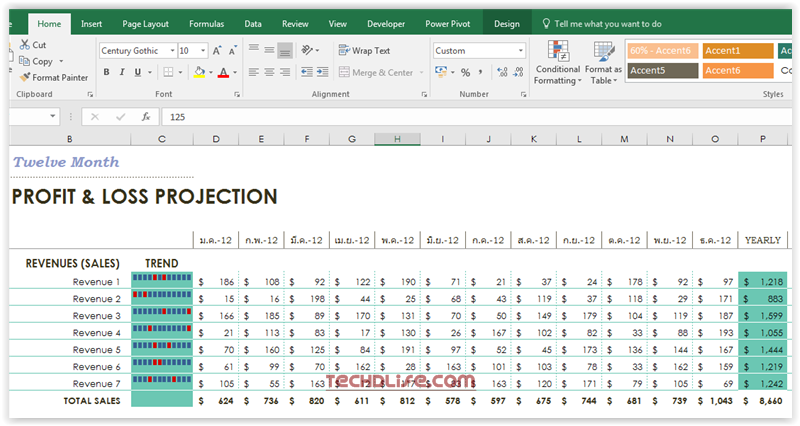Image resolution: width=800 pixels, height=426 pixels.
Task: Open the Review tab
Action: point(295,24)
